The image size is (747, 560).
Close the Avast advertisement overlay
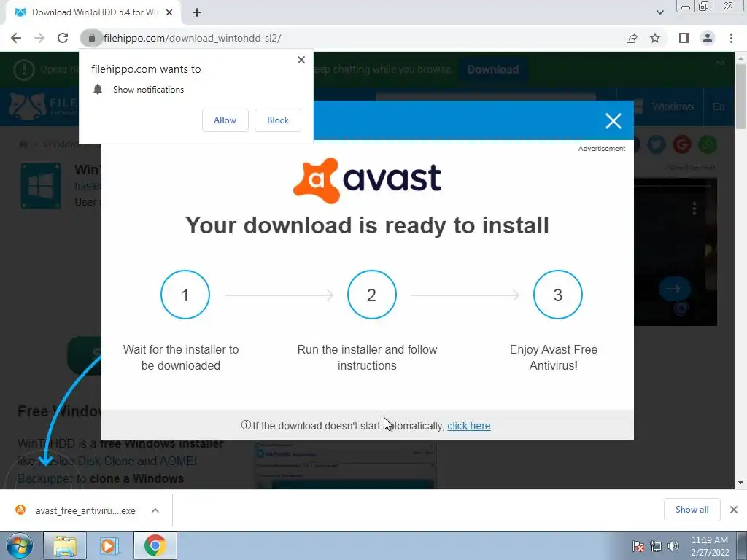coord(613,121)
